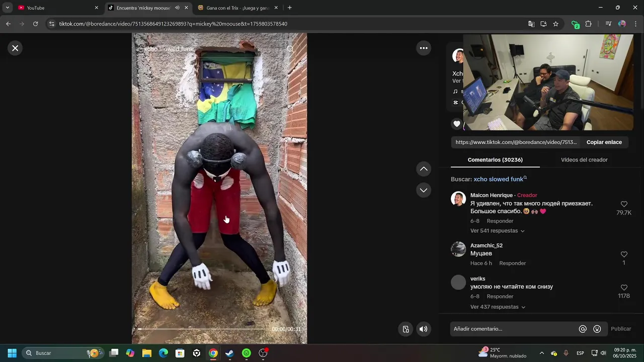Reply to the veriks comment
This screenshot has width=644, height=362.
click(500, 297)
